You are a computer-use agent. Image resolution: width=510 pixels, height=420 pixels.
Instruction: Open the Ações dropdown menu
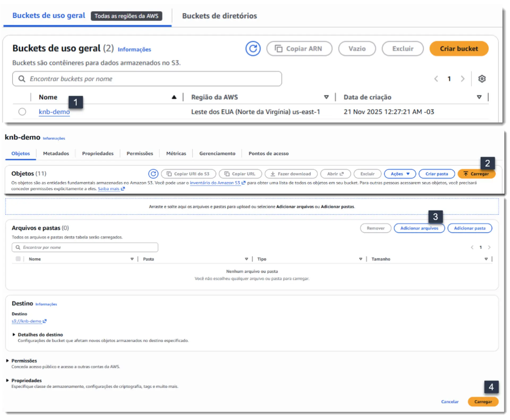pos(400,174)
